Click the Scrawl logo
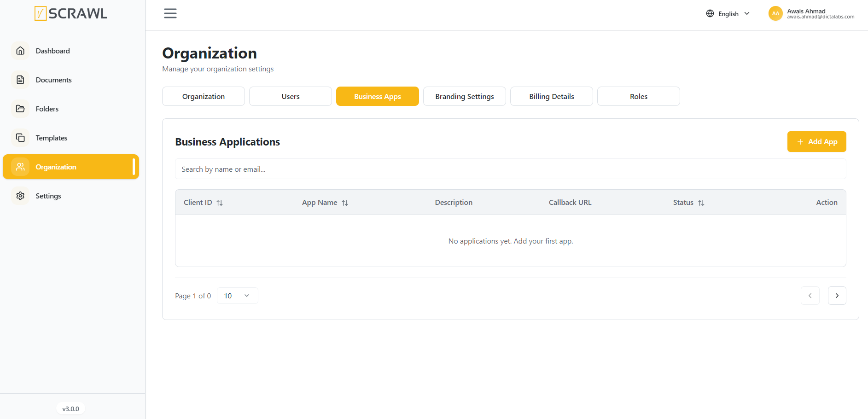 (x=70, y=13)
